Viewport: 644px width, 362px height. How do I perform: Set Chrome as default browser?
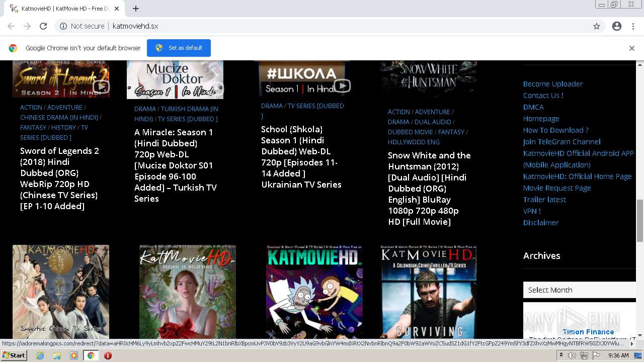[179, 48]
